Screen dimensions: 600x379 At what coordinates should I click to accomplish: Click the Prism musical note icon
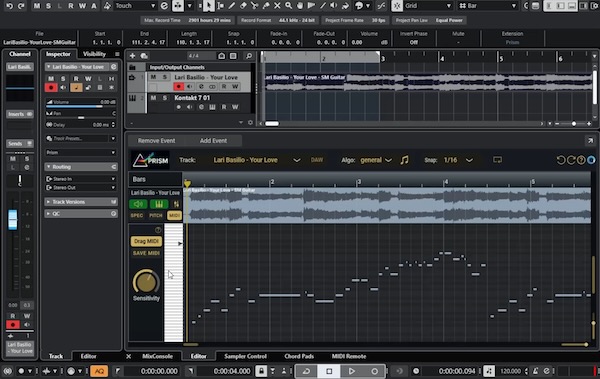(x=404, y=160)
